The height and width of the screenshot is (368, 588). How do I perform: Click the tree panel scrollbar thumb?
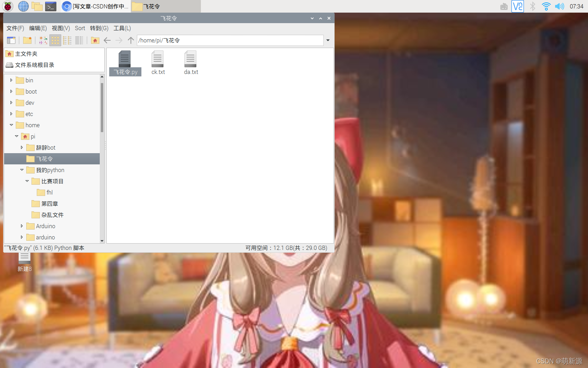pyautogui.click(x=102, y=107)
